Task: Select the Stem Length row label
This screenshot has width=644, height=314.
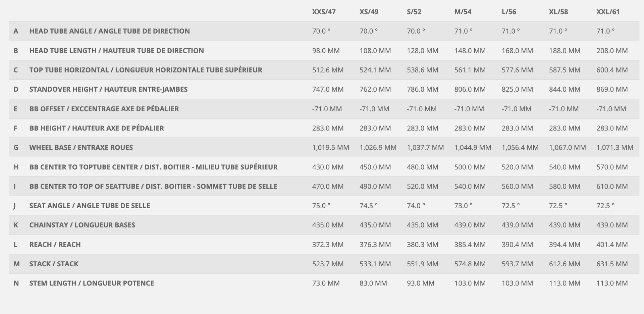Action: (x=92, y=283)
